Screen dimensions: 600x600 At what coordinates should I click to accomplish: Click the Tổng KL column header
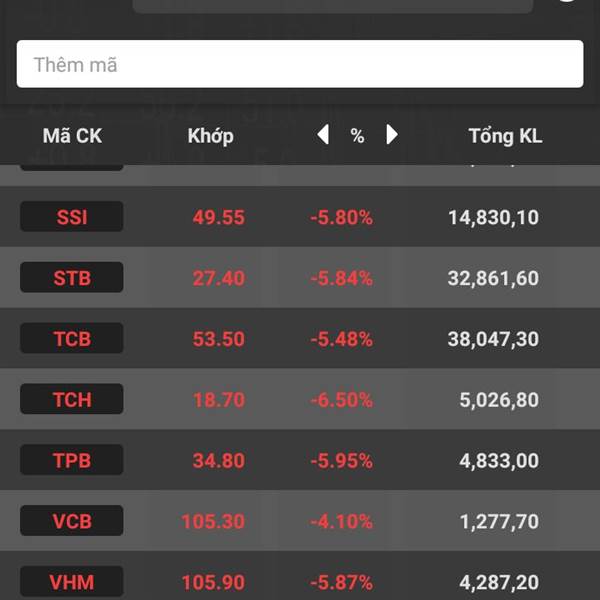click(x=505, y=136)
